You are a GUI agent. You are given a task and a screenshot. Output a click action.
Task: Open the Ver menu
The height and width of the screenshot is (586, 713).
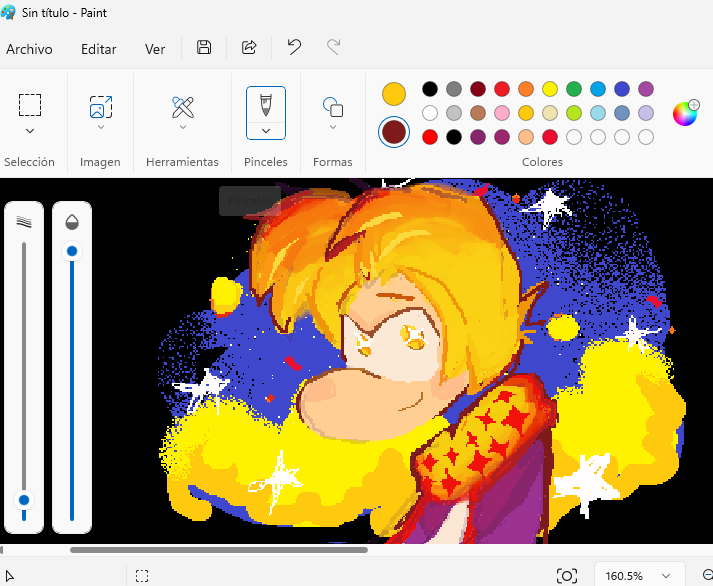[155, 49]
